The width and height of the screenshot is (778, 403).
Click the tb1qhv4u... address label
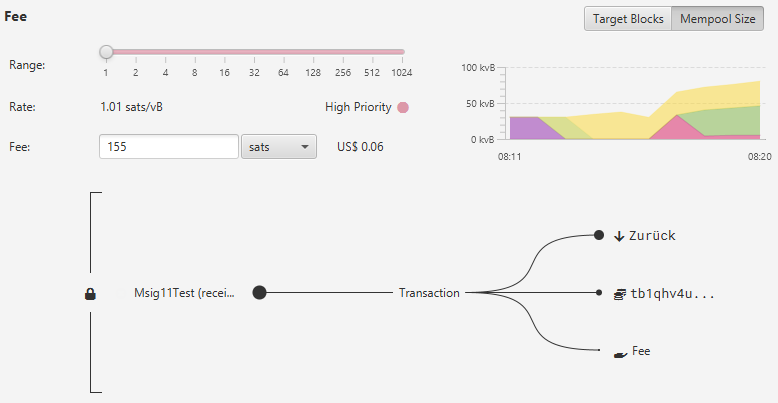[x=672, y=294]
